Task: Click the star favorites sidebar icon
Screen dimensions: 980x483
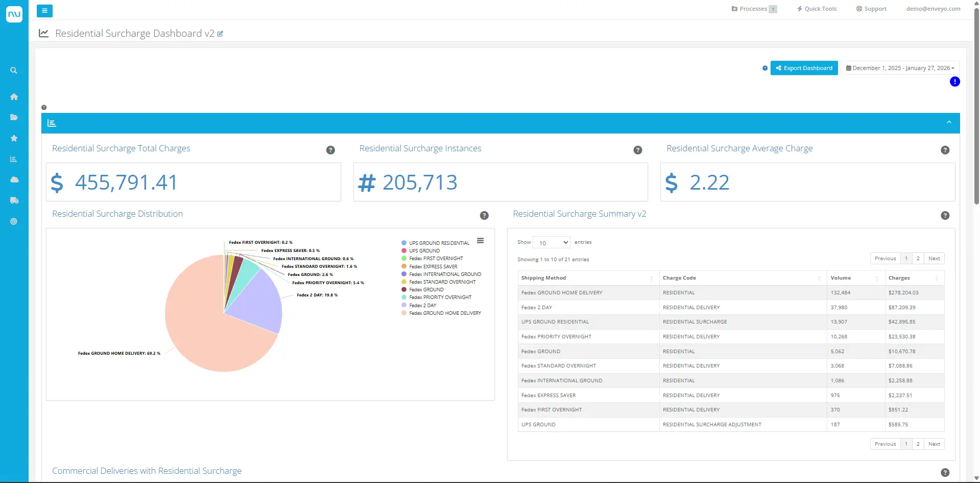Action: [x=14, y=138]
